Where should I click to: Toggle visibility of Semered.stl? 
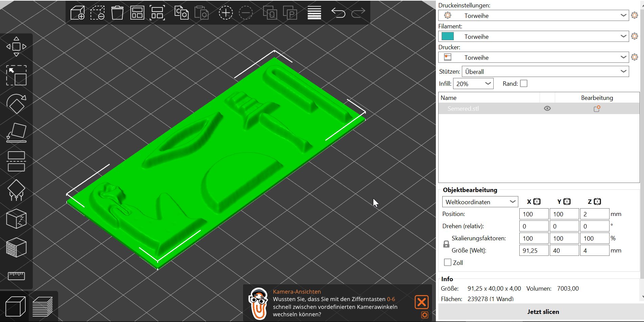coord(547,109)
